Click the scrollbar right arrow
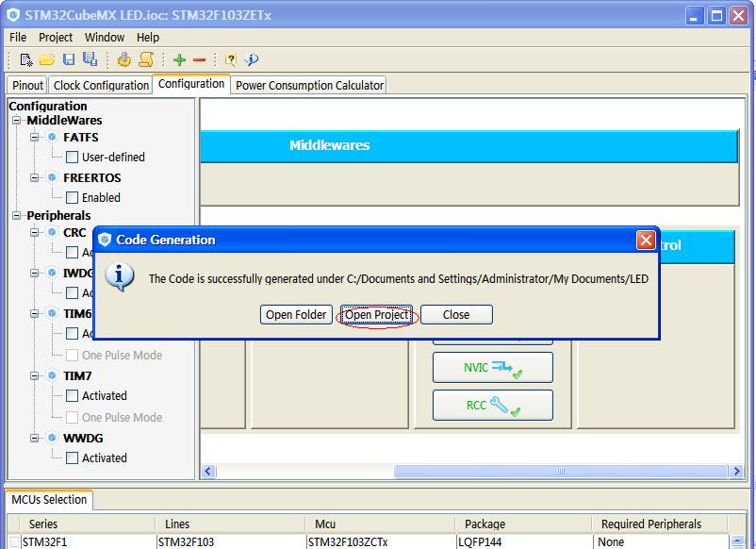 (736, 471)
